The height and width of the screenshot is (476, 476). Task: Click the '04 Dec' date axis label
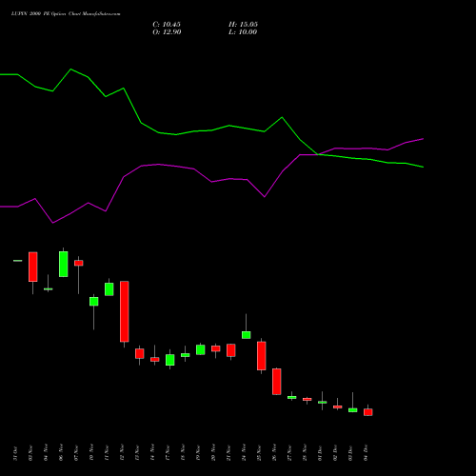pyautogui.click(x=366, y=453)
